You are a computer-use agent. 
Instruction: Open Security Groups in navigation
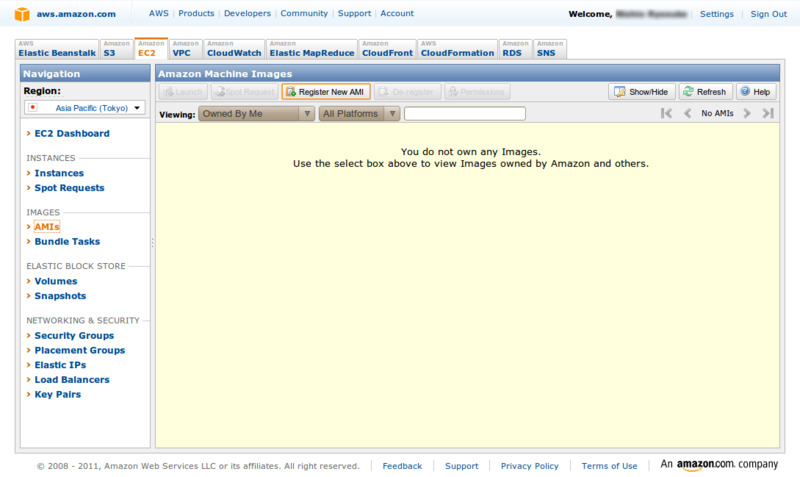pos(74,336)
